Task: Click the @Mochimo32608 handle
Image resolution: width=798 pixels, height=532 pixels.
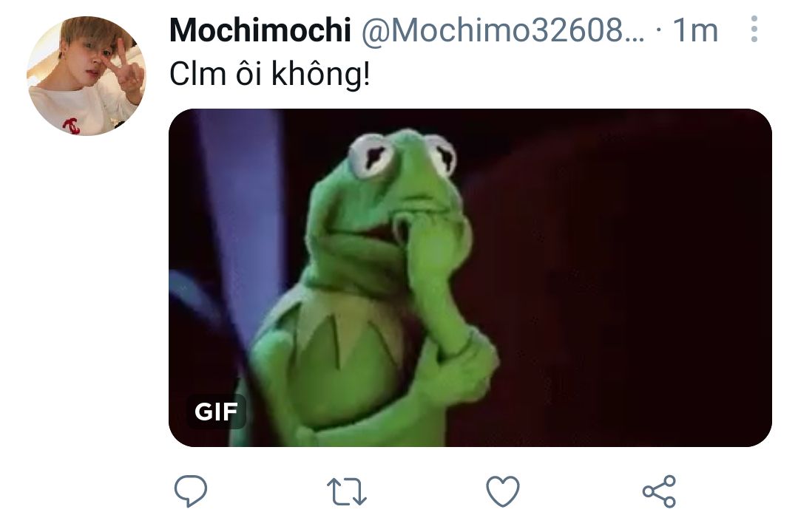Action: coord(503,30)
